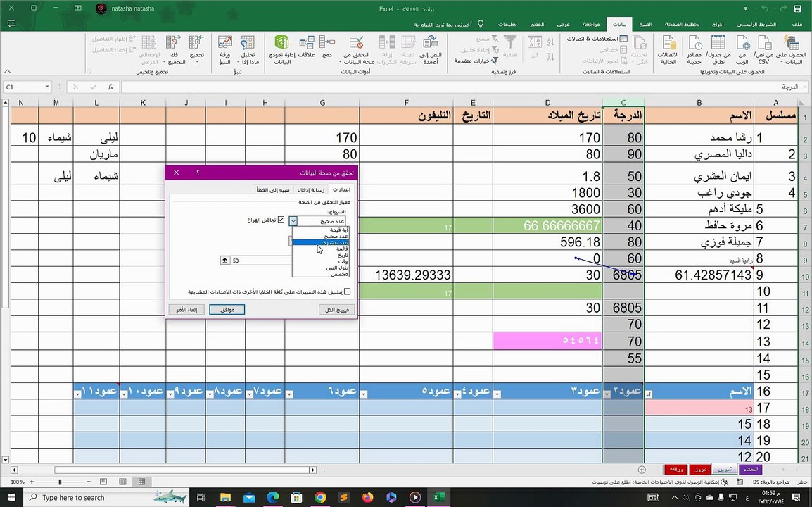Screen dimensions: 812x507
Task: Open filter dropdown on عمود٢ table header
Action: (x=607, y=394)
